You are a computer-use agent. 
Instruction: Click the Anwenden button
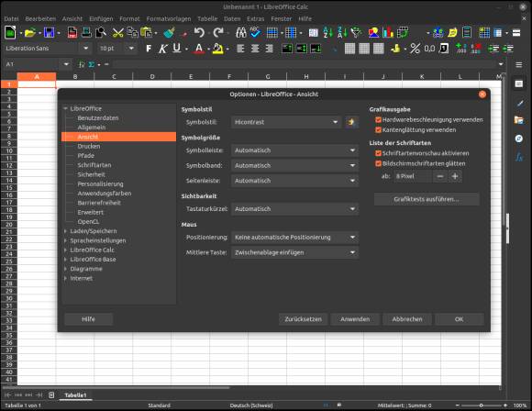355,319
